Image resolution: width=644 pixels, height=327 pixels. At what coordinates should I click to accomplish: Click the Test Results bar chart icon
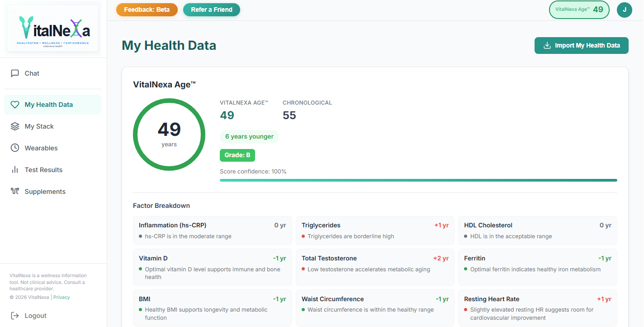pos(15,169)
